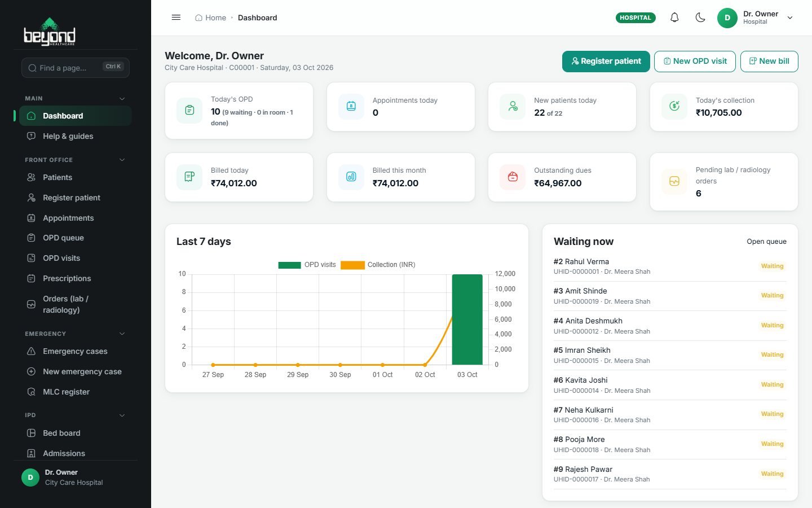
Task: Start a New OPD visit
Action: coord(695,61)
